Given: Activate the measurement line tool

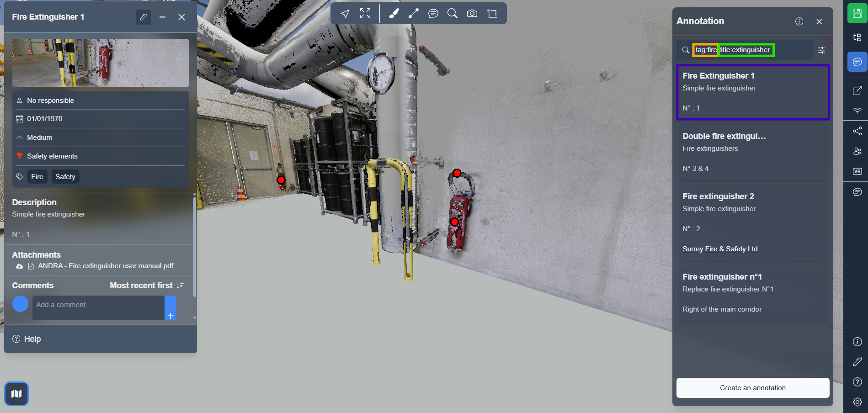Looking at the screenshot, I should [x=414, y=14].
